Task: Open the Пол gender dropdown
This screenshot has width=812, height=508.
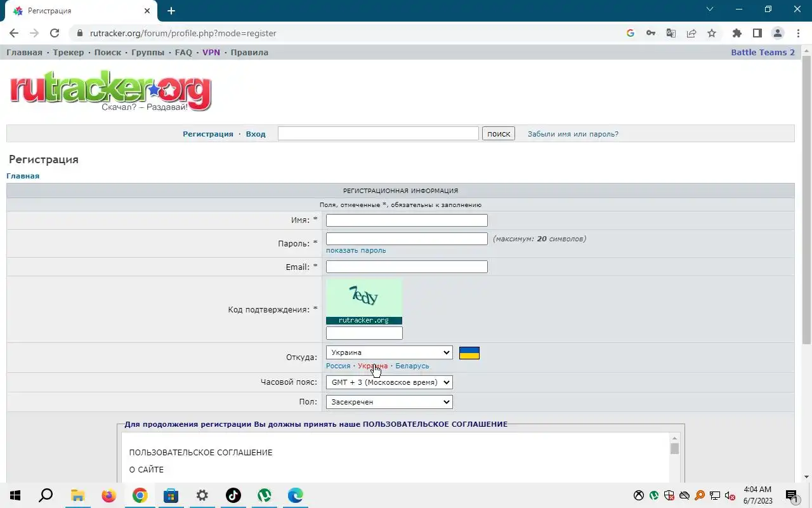Action: pyautogui.click(x=389, y=402)
